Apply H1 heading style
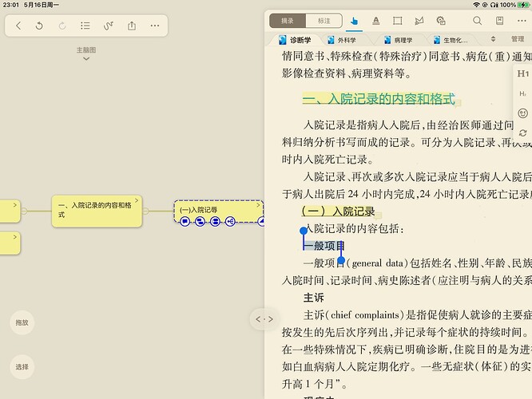Viewport: 532px width, 399px height. [523, 73]
